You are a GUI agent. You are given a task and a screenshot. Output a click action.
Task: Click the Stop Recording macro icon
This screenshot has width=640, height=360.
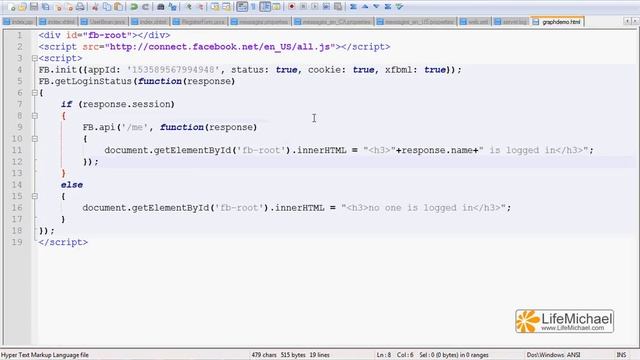click(303, 7)
